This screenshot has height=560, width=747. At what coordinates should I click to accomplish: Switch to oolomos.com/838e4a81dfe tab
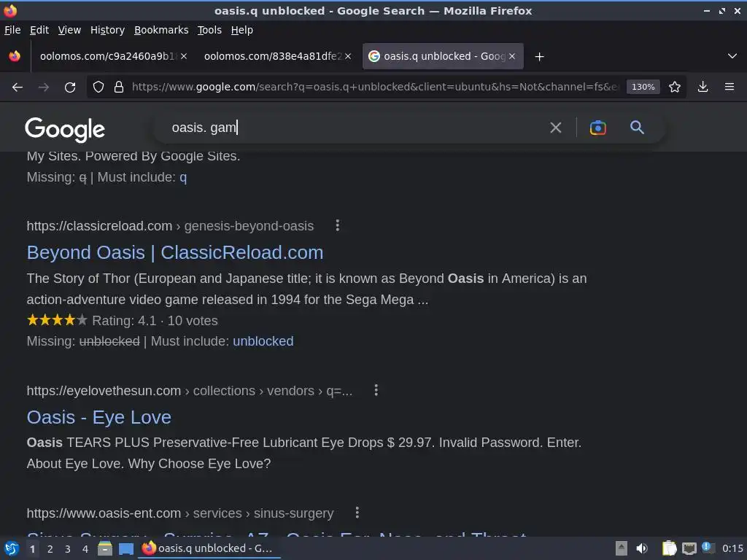[276, 56]
